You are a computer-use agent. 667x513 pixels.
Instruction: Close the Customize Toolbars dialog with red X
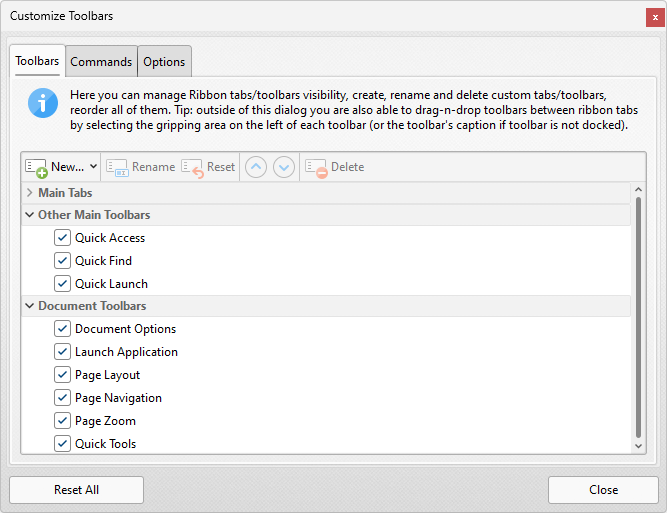click(655, 17)
